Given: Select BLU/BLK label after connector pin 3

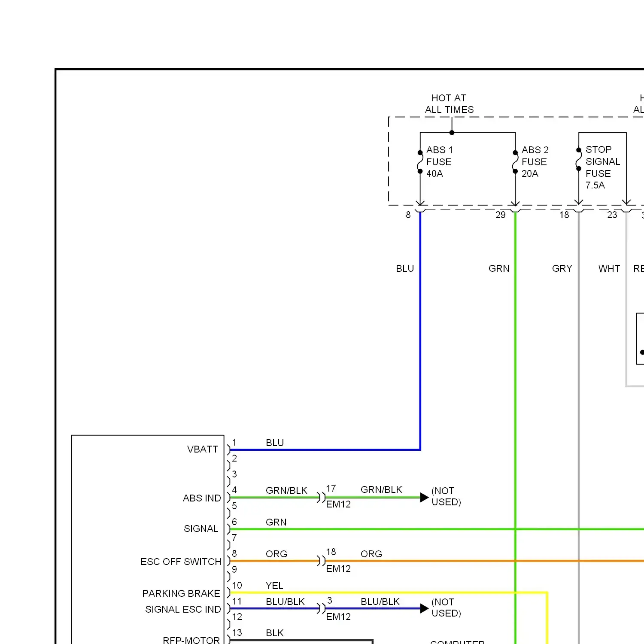Looking at the screenshot, I should [380, 602].
